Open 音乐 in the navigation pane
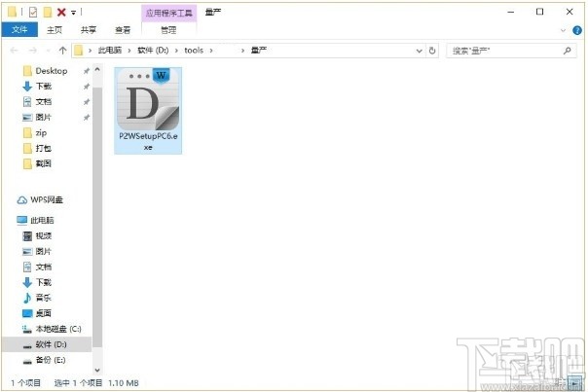 (44, 298)
